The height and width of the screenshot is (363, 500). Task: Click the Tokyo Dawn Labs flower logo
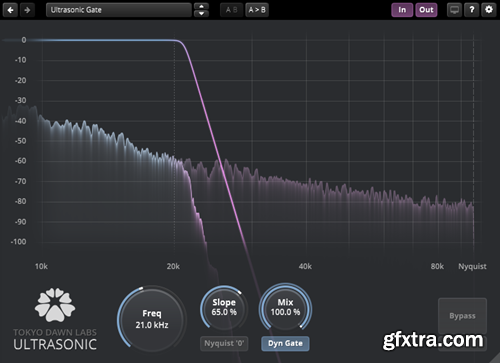55,305
